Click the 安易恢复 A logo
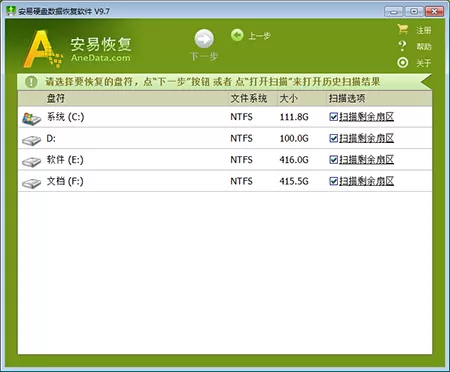Image resolution: width=450 pixels, height=372 pixels. [42, 49]
